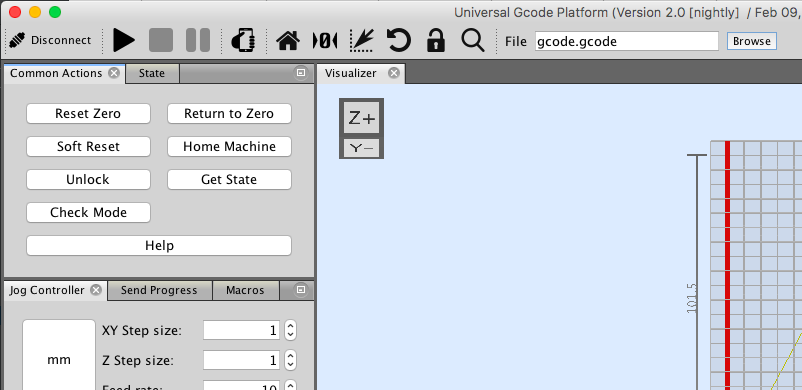Viewport: 802px width, 390px height.
Task: Open the State tab
Action: [x=152, y=73]
